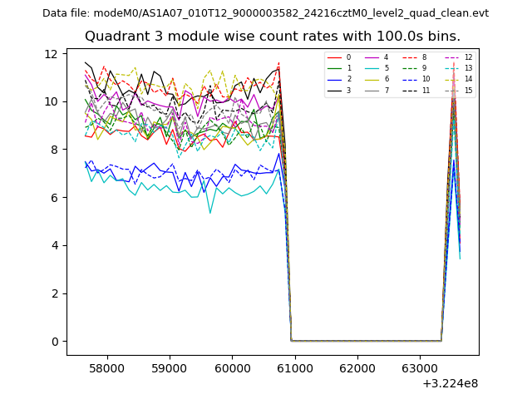
Task: Click the blue legend line for module 2
Action: pyautogui.click(x=334, y=79)
